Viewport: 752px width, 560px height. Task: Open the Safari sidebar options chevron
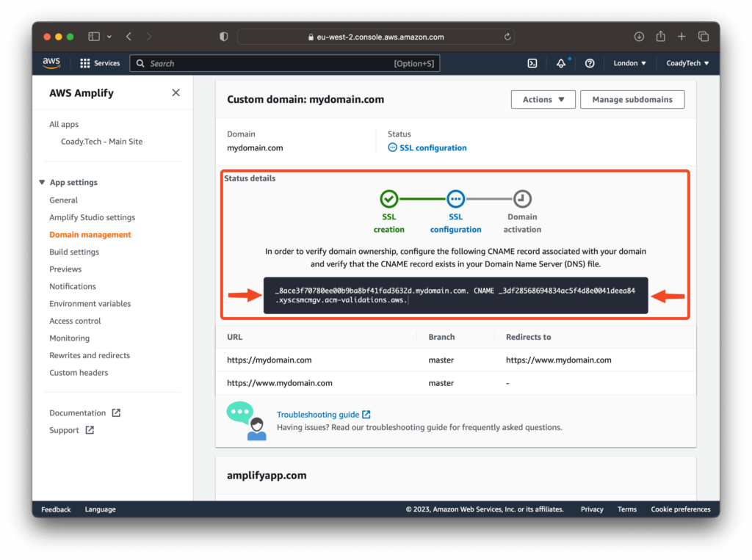[x=109, y=37]
